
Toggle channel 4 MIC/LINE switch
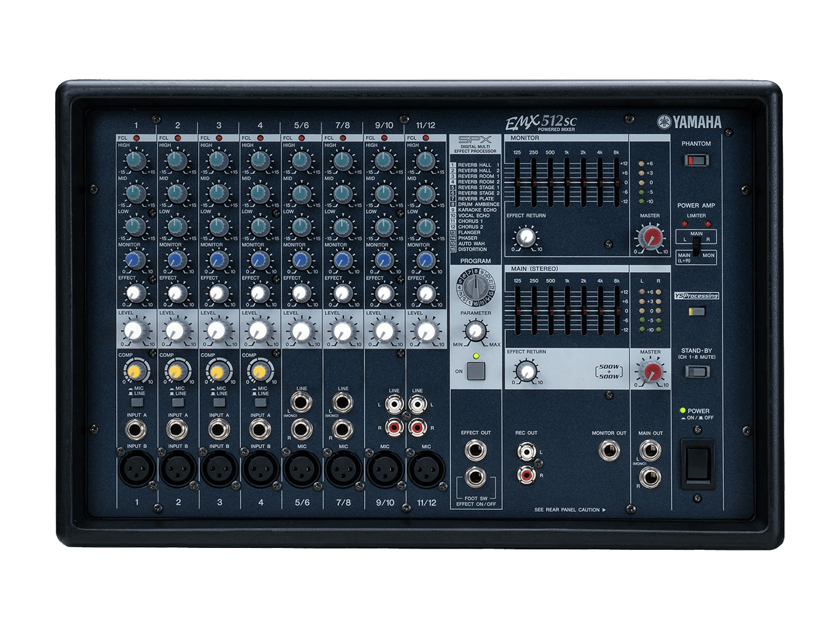pos(260,402)
